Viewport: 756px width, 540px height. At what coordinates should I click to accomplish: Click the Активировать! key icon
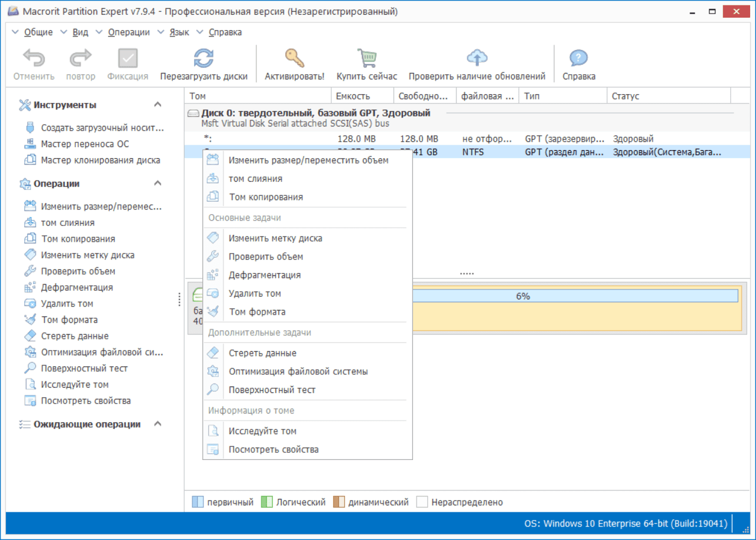click(294, 58)
